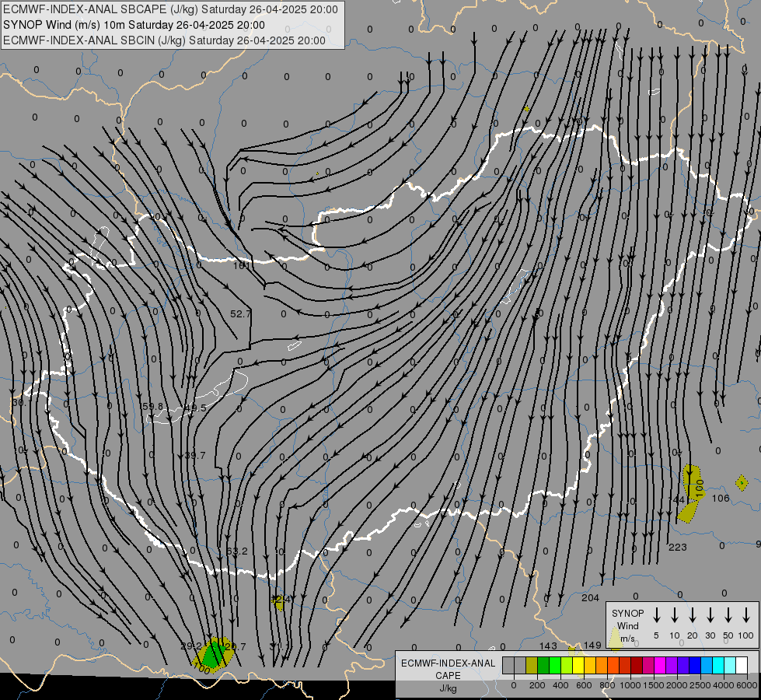Click the 52.7 value on the map
The width and height of the screenshot is (761, 700).
coord(240,313)
